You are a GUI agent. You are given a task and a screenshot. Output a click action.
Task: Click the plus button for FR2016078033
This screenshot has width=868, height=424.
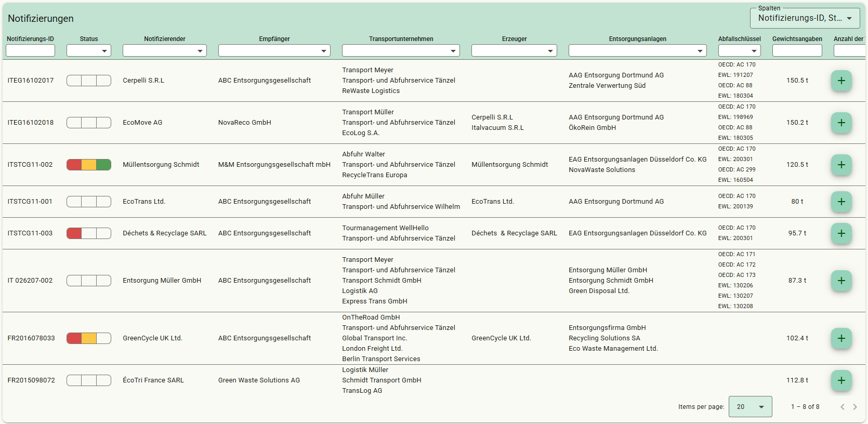pyautogui.click(x=841, y=338)
